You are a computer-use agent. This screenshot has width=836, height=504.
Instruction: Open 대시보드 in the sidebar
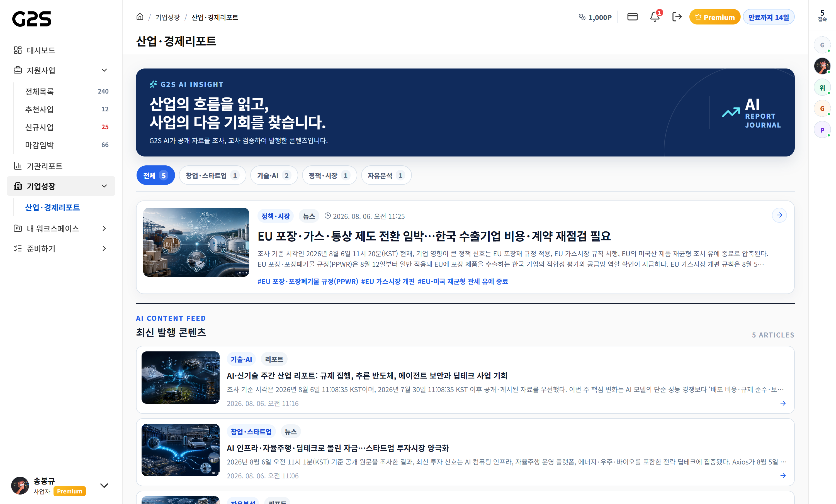(61, 50)
